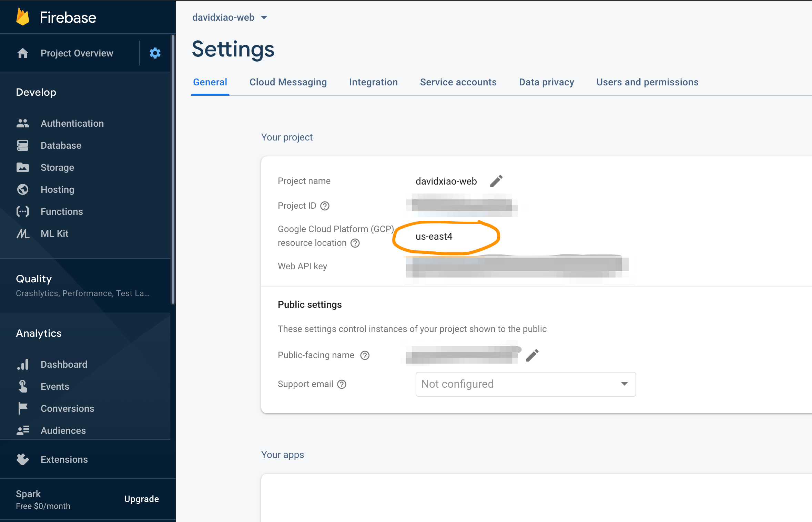Open Database page
Viewport: 812px width, 522px height.
(61, 145)
